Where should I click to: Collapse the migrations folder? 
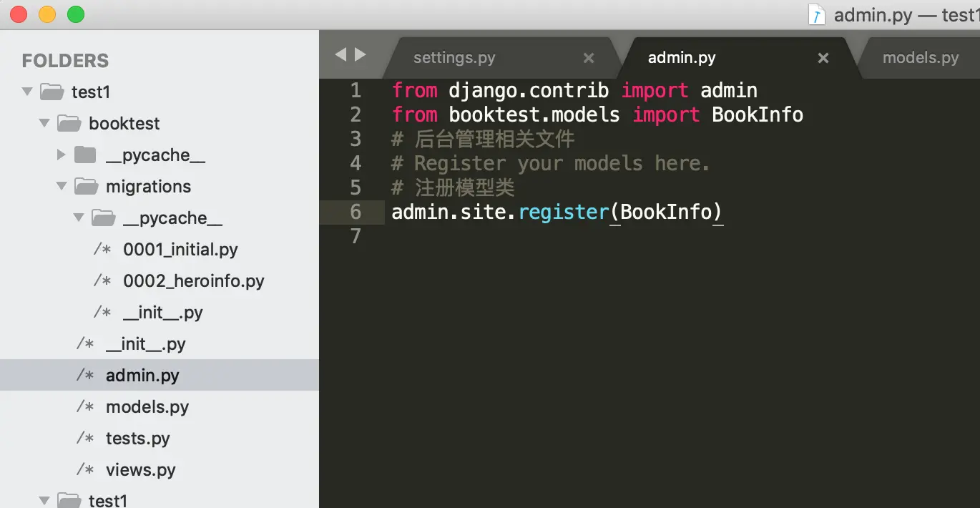click(x=62, y=186)
